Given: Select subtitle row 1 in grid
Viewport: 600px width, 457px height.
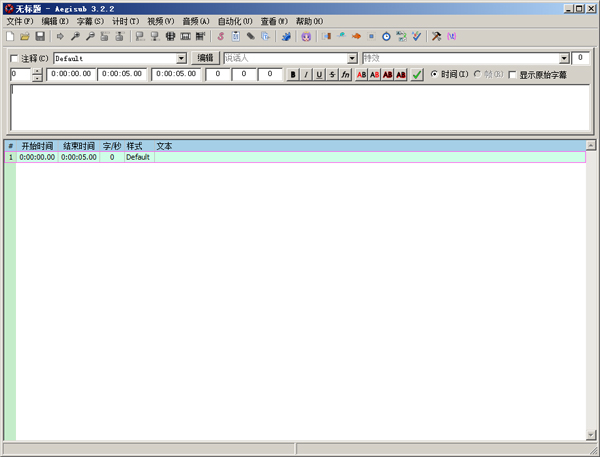Looking at the screenshot, I should [295, 157].
